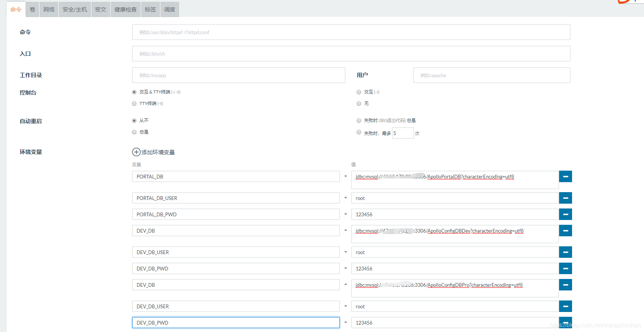Click the PORTAL_DB_USER variable name field

coord(236,198)
